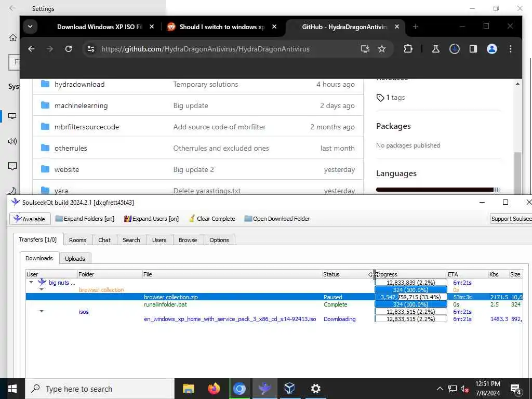Click Clear Complete in Soulseek
This screenshot has height=399, width=532.
212,219
